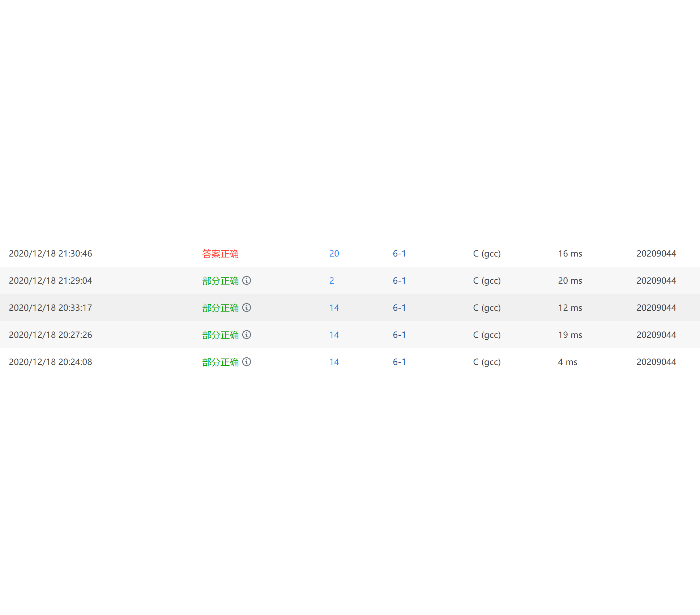Open score 2 submission details
This screenshot has height=615, width=700.
[x=332, y=281]
